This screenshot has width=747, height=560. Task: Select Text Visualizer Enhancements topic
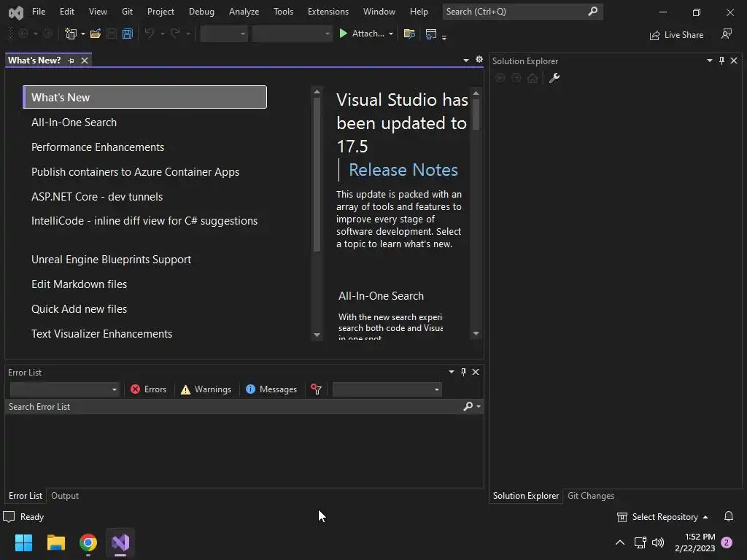(101, 334)
